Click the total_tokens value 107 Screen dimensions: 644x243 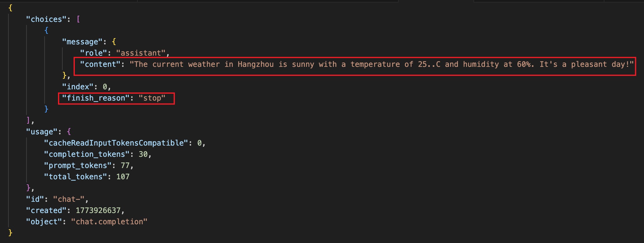coord(123,177)
